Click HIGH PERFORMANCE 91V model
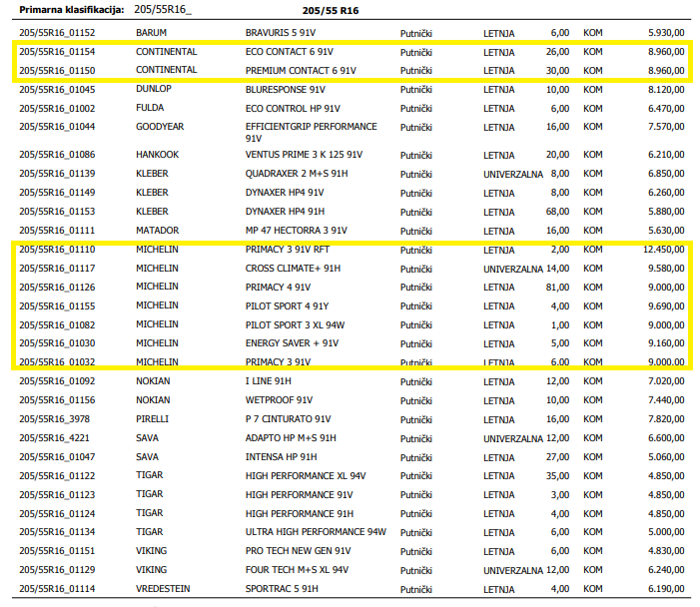 [300, 495]
